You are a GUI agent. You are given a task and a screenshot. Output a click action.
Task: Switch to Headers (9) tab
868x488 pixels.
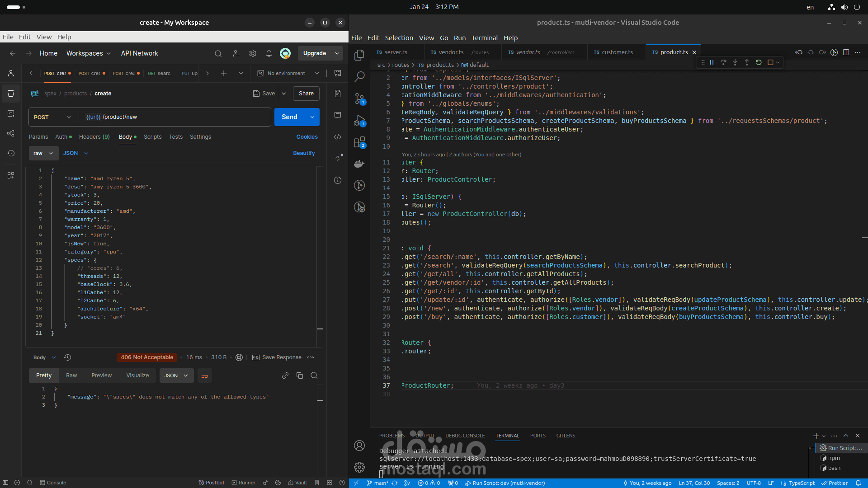[x=94, y=137]
